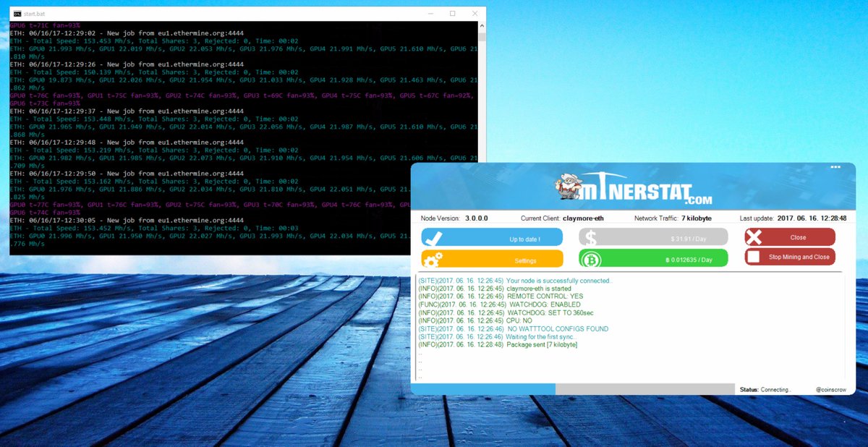This screenshot has width=868, height=447.
Task: Click the $ 31.91 / Day earnings button
Action: tap(653, 237)
